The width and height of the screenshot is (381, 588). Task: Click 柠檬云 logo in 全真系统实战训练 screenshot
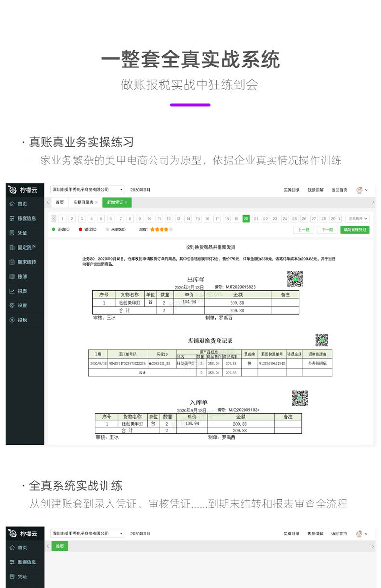23,534
